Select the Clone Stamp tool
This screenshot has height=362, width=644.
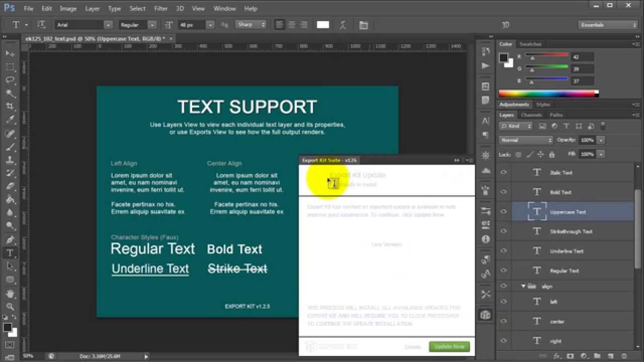tap(10, 160)
